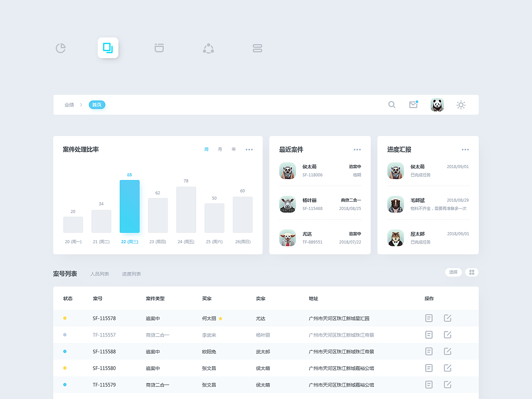
Task: Edit icon for TF-115579 row
Action: 448,384
